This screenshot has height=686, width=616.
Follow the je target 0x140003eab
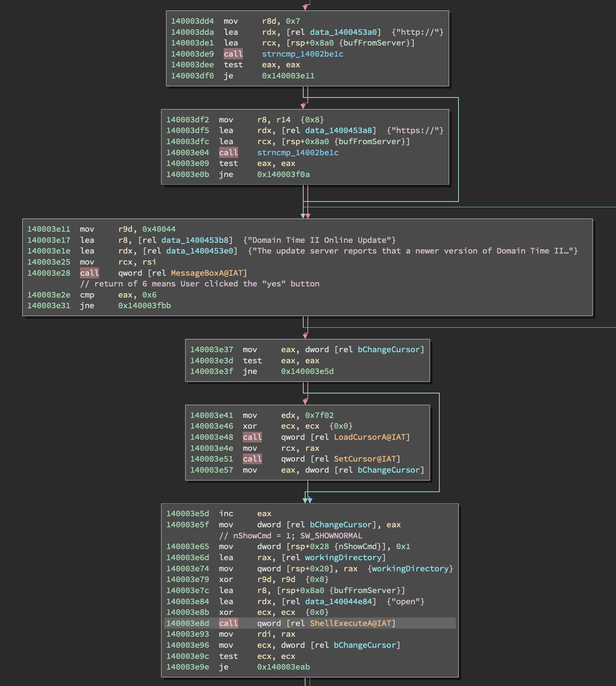click(283, 667)
